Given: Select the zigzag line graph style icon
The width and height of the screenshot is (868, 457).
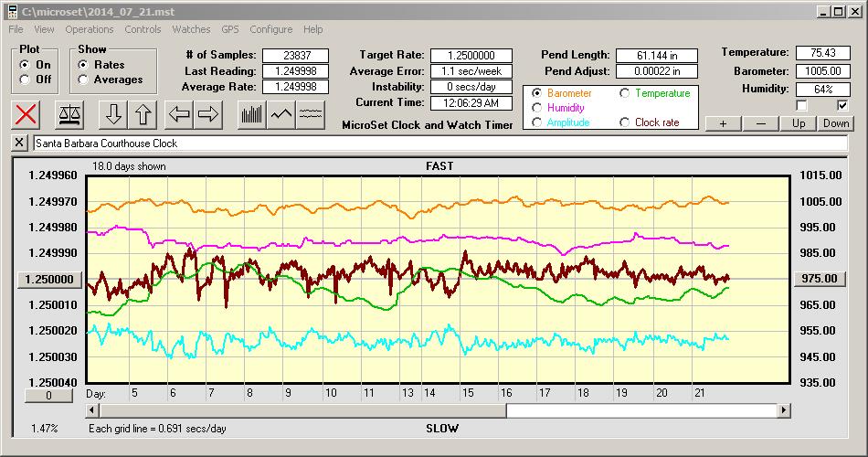Looking at the screenshot, I should 281,114.
